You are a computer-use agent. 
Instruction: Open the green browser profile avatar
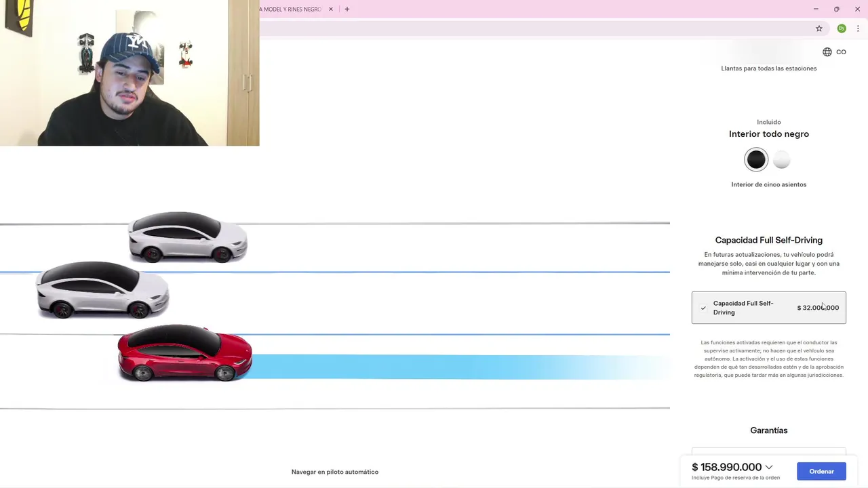pyautogui.click(x=842, y=28)
